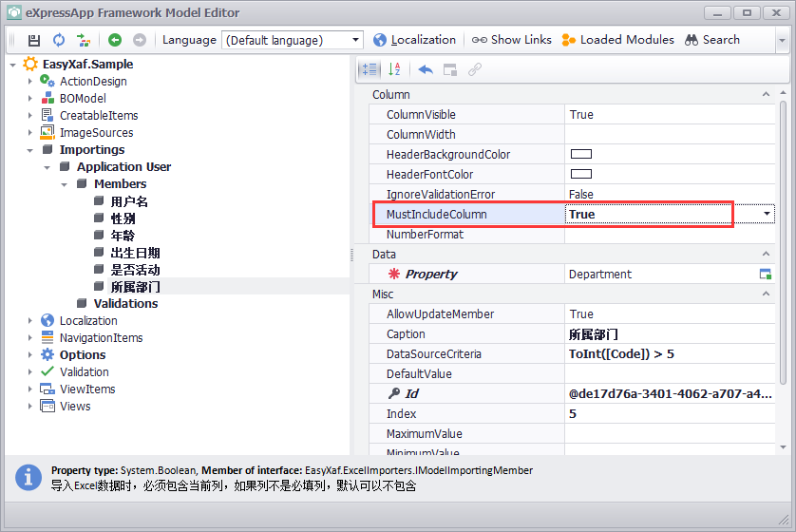Click the green Back navigation arrow

(115, 40)
